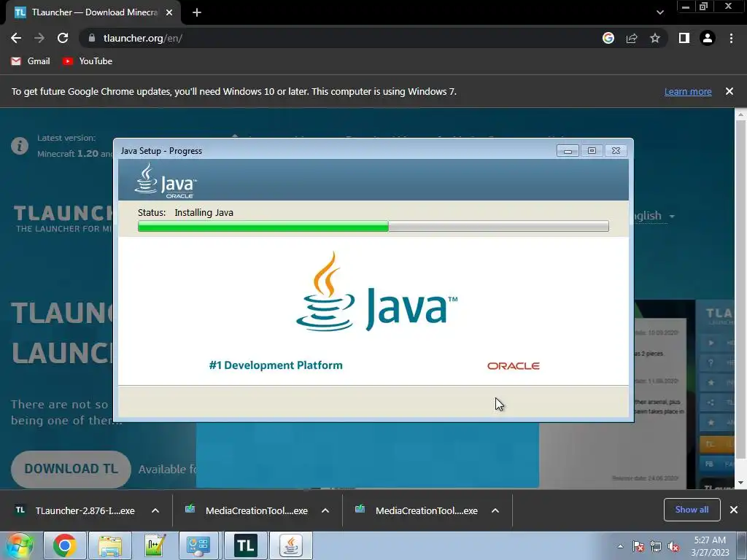Click Show all downloads button
747x560 pixels.
692,510
